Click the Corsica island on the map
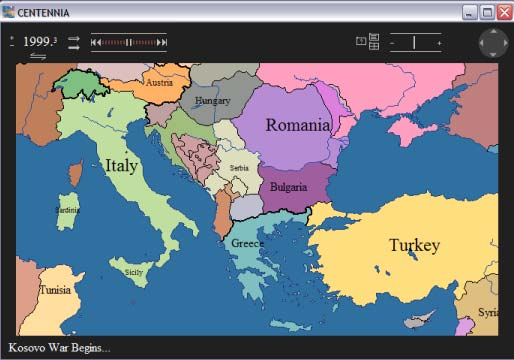Screen dimensions: 514x360 [76, 174]
